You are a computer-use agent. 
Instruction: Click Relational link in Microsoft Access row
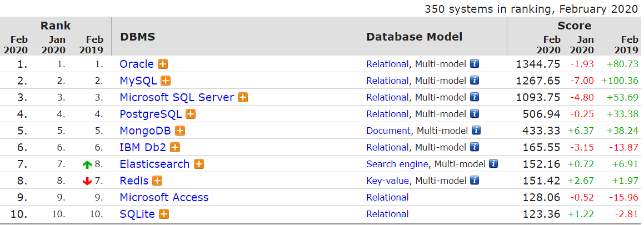pyautogui.click(x=387, y=197)
